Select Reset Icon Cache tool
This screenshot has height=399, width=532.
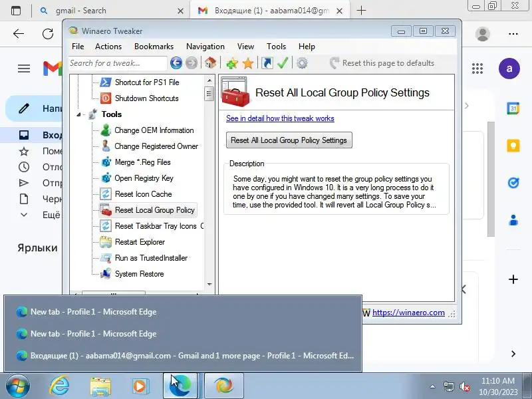143,194
